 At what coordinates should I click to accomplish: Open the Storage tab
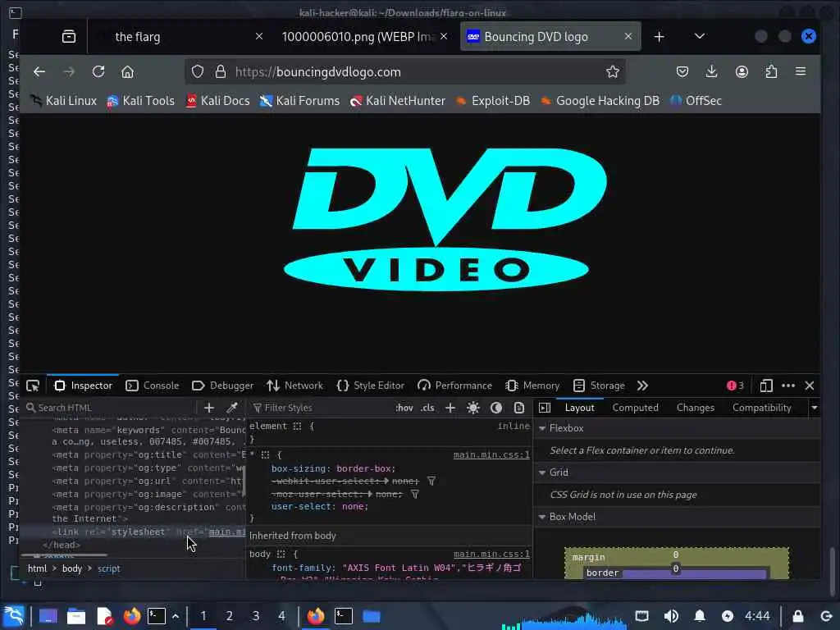click(x=599, y=386)
